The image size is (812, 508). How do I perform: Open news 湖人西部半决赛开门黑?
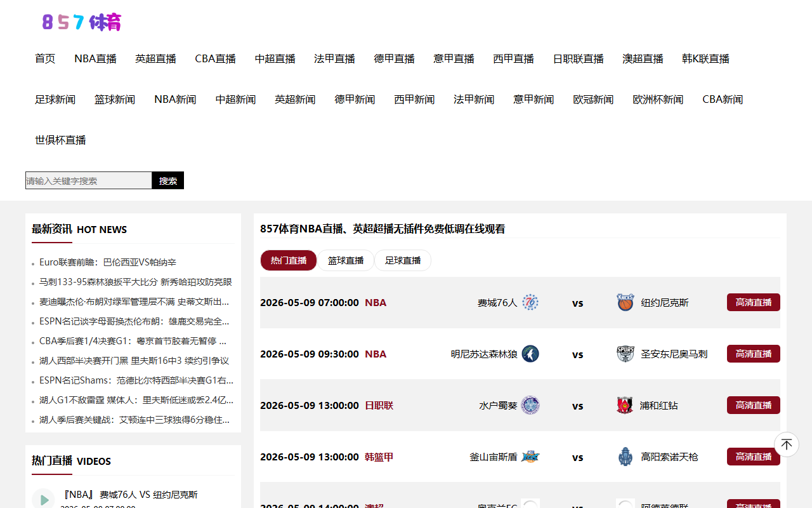(134, 361)
